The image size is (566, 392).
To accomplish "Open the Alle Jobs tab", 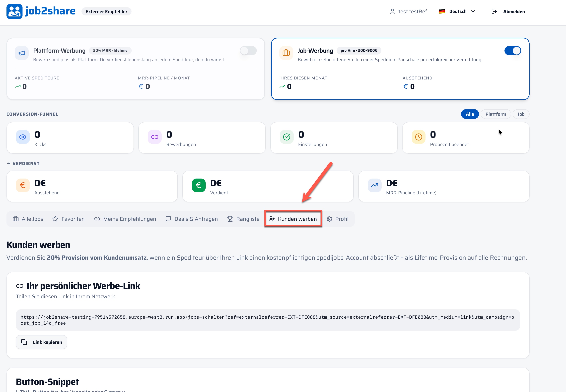I will coord(28,219).
